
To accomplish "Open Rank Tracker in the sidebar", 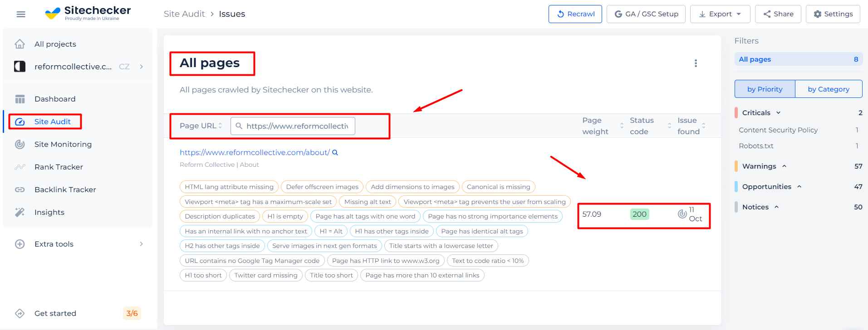I will pos(59,167).
